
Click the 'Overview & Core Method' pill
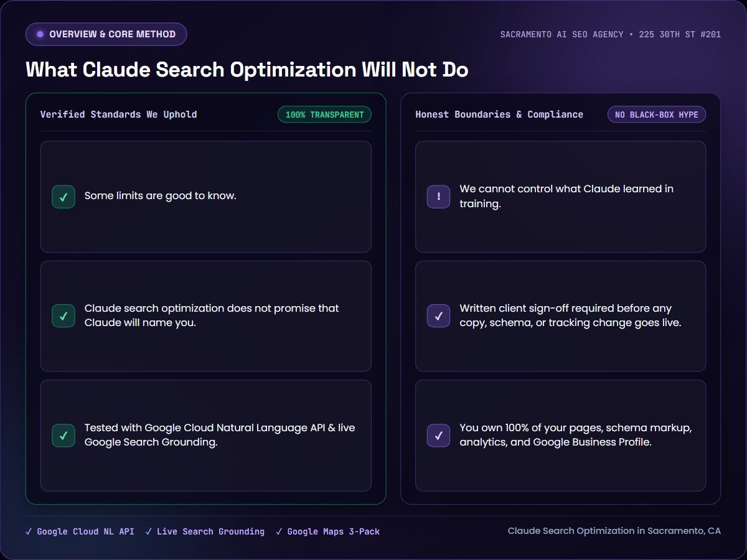pos(106,34)
